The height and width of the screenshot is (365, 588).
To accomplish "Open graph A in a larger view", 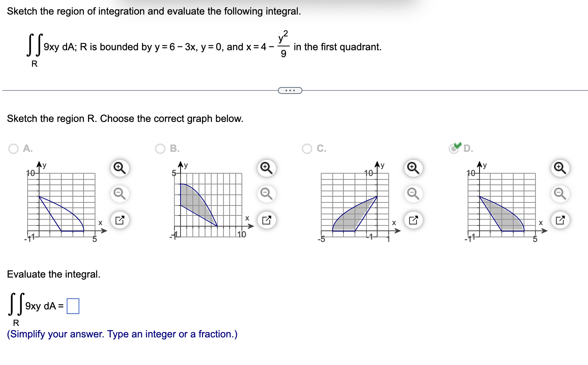I will tap(119, 220).
